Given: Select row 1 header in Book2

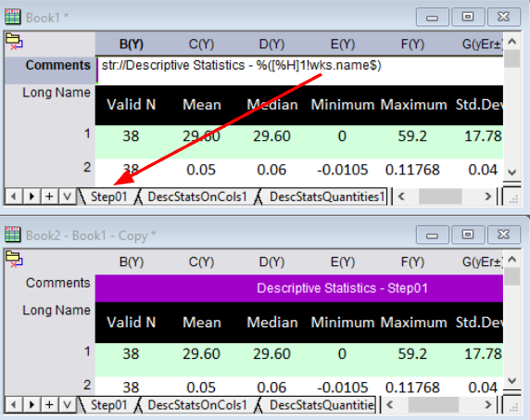Looking at the screenshot, I should pos(50,360).
